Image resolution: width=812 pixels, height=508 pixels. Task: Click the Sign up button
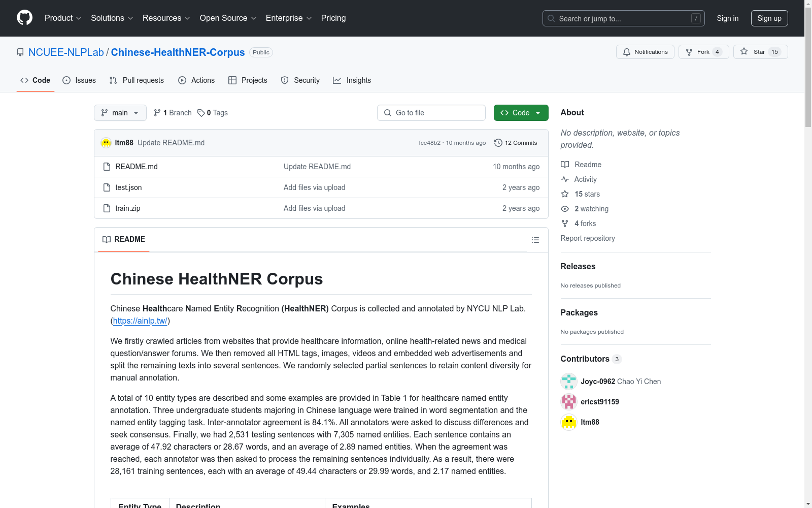[769, 18]
